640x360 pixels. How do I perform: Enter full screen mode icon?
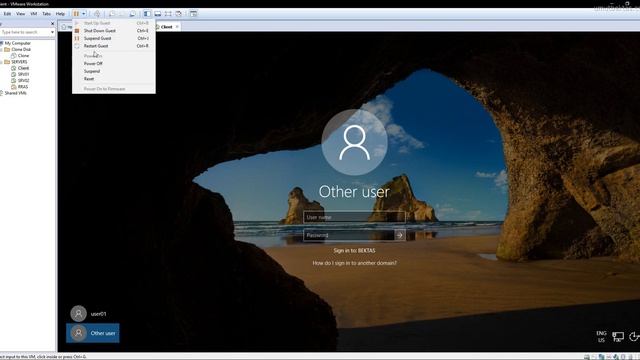pyautogui.click(x=168, y=13)
